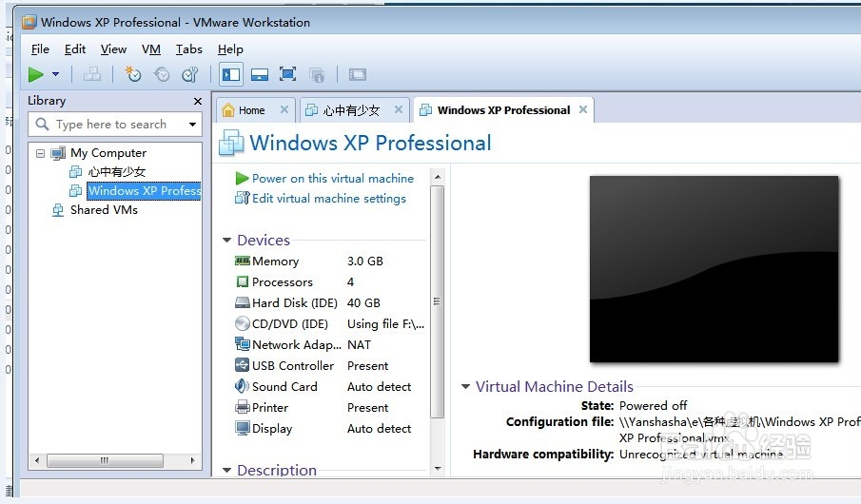This screenshot has height=504, width=861.
Task: Close the Windows XP Professional tab
Action: [583, 109]
